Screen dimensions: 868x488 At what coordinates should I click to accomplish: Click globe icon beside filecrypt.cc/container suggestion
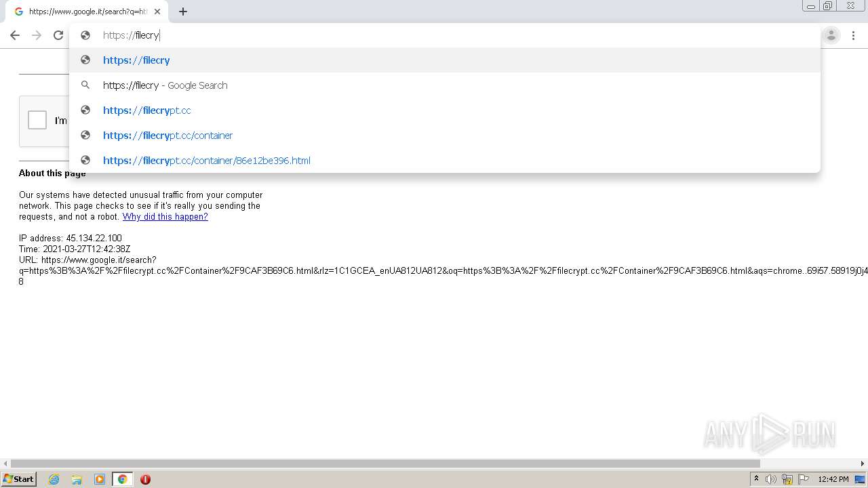pos(85,135)
